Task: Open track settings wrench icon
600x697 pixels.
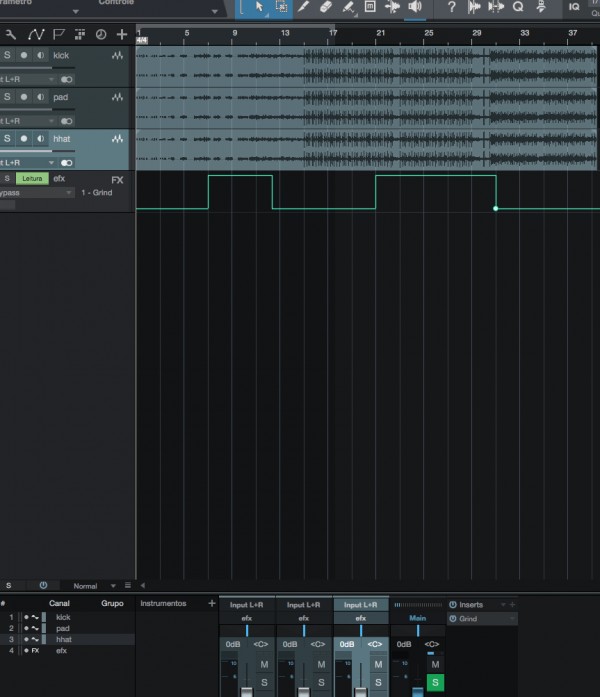Action: pyautogui.click(x=11, y=34)
